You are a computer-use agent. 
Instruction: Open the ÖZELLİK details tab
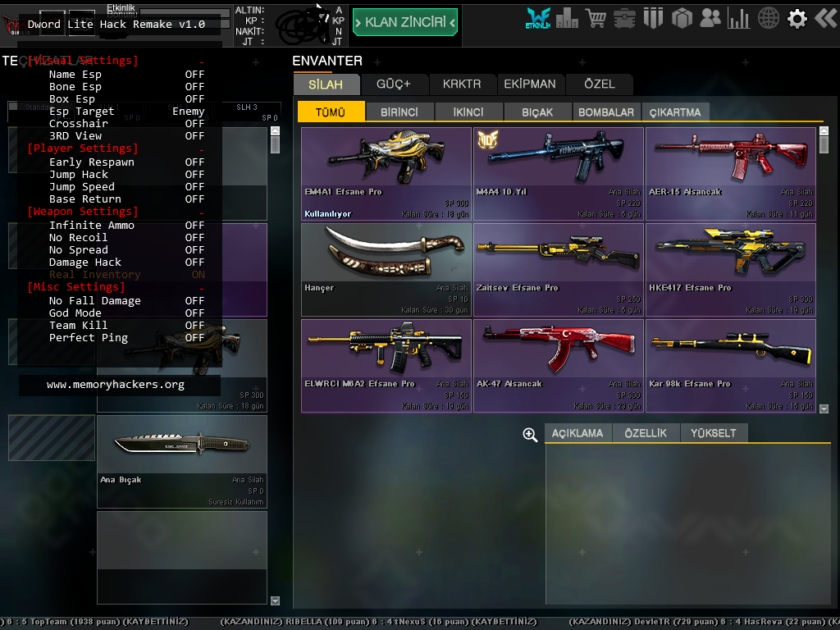coord(646,433)
